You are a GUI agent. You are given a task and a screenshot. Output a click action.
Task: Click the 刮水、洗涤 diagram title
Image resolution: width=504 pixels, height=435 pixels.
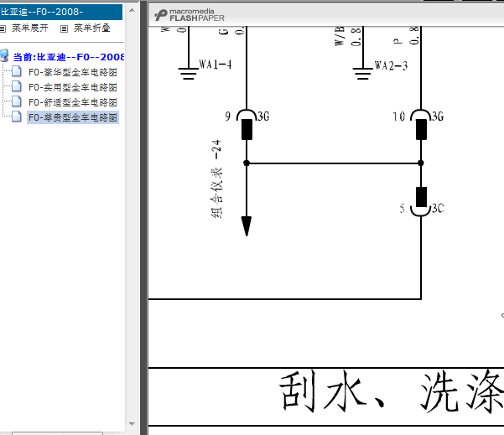(x=391, y=391)
